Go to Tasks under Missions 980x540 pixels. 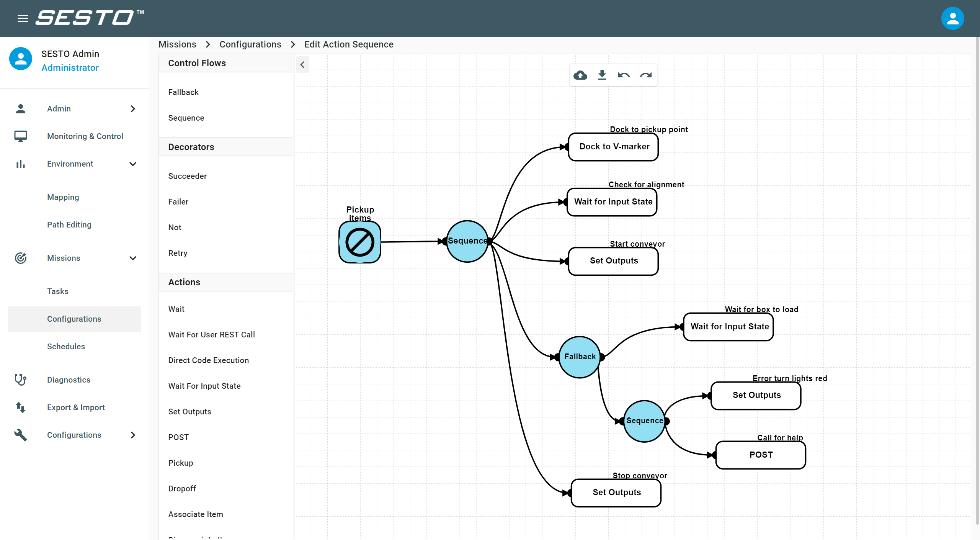58,291
